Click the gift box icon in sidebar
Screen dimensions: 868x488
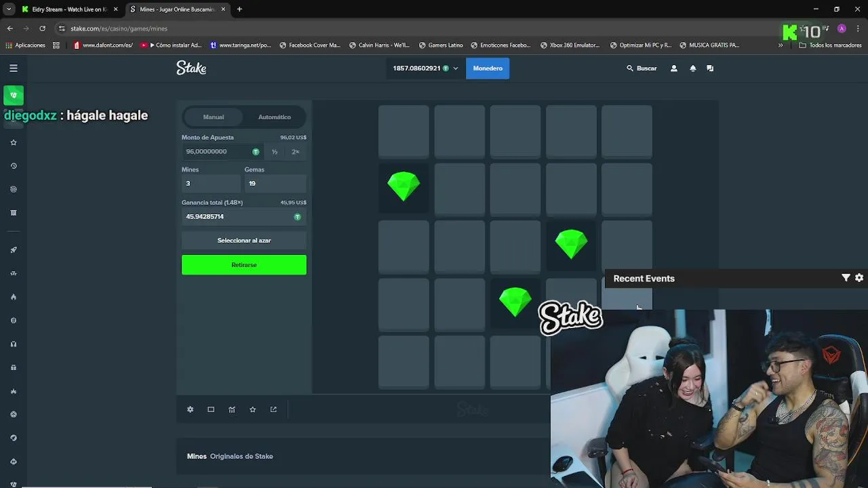[14, 367]
